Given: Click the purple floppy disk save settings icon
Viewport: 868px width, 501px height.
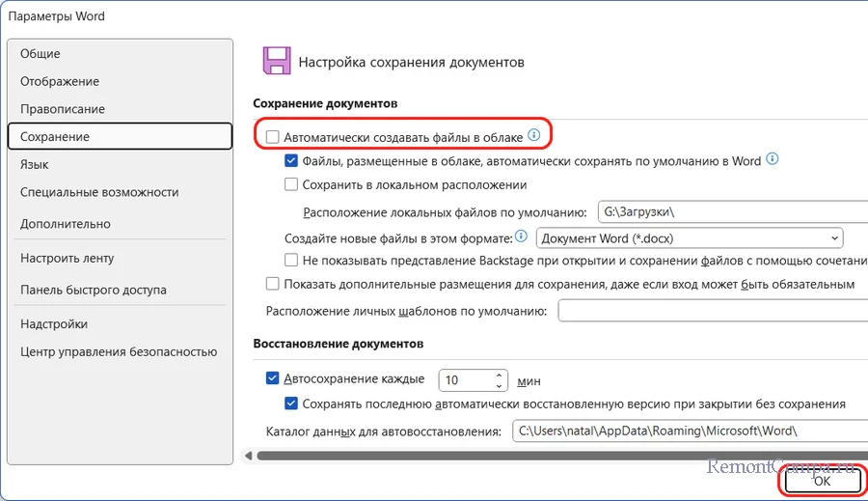Looking at the screenshot, I should pos(276,61).
